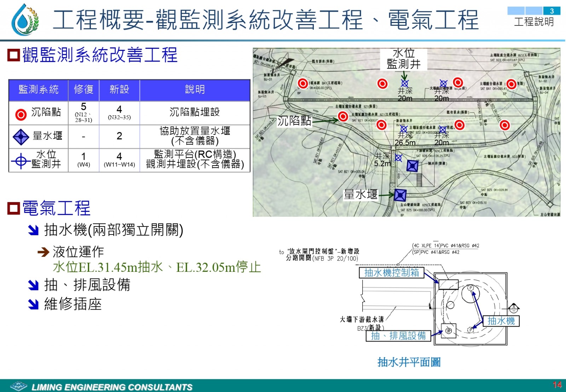Screen dimensions: 566x392
Task: Select the highlighted step 3 progress segment
Action: tap(551, 11)
